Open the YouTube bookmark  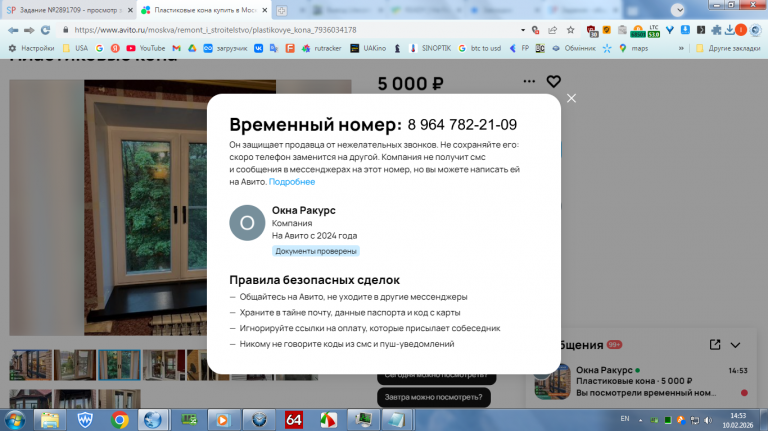(146, 48)
